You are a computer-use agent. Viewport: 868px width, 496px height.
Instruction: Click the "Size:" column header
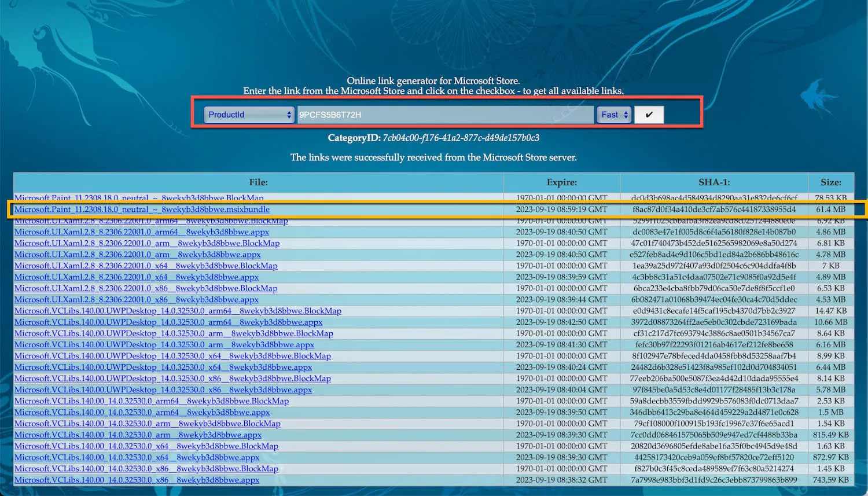coord(831,182)
